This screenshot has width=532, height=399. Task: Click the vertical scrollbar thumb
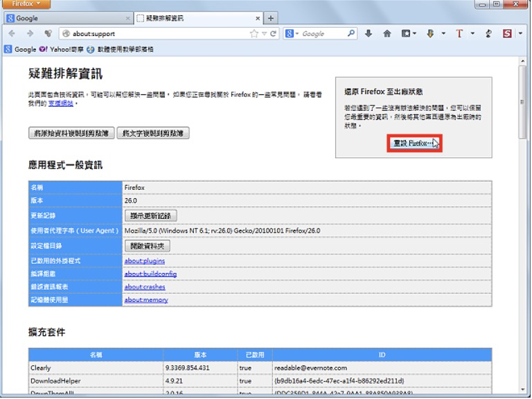pos(522,102)
